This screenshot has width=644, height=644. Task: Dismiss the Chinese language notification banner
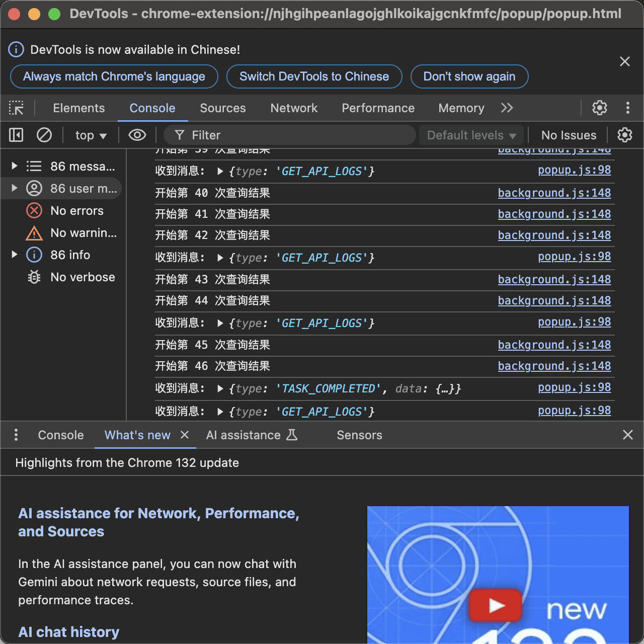pos(625,61)
